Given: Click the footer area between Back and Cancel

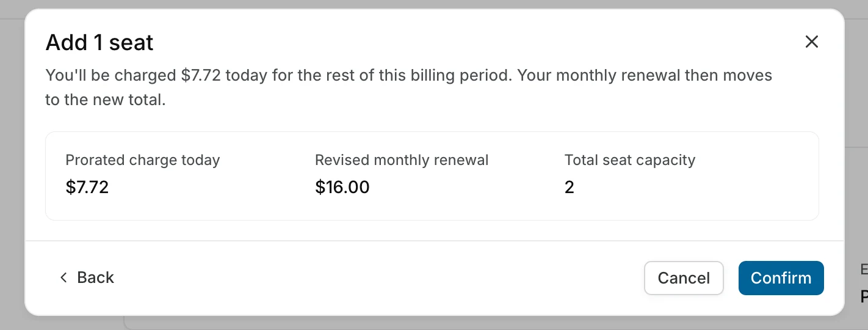Looking at the screenshot, I should [x=378, y=278].
